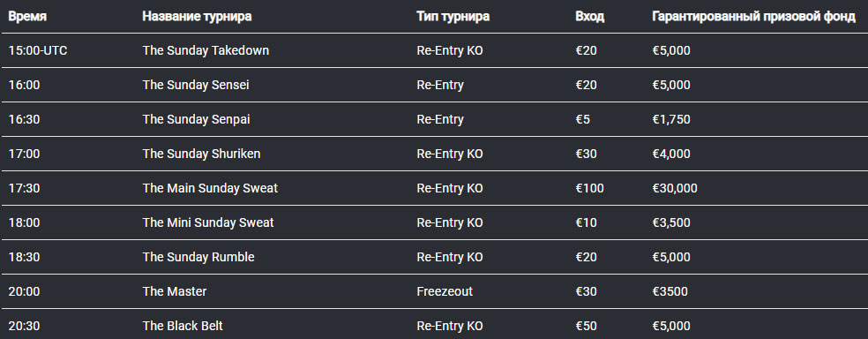Click The Master tournament name
Viewport: 868px width, 339px height.
(175, 291)
